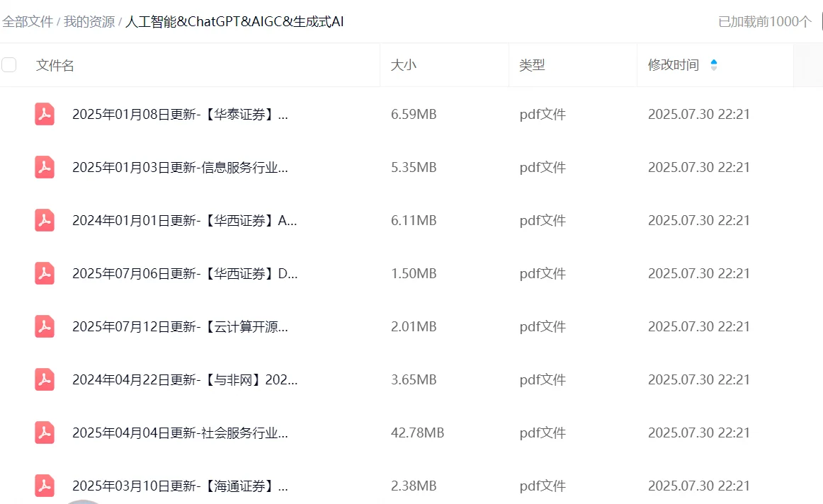823x504 pixels.
Task: Click the PDF icon next to 云计算开源 report
Action: click(44, 326)
